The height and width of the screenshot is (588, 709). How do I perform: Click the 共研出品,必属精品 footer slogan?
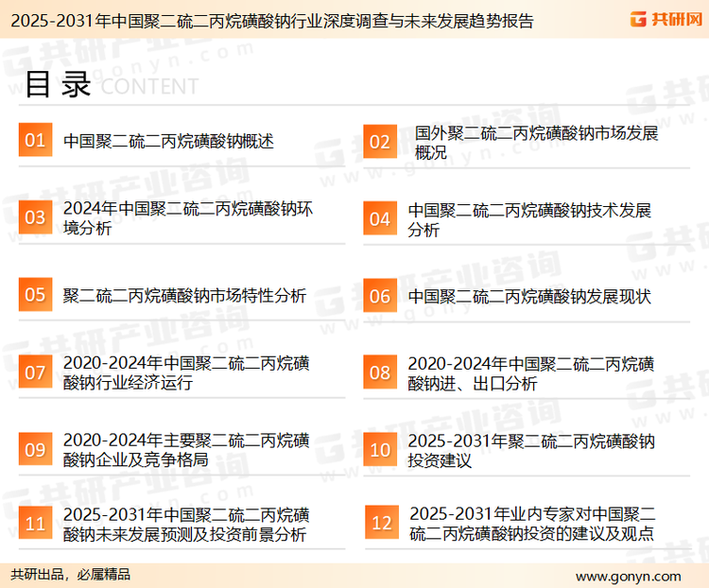tap(71, 575)
